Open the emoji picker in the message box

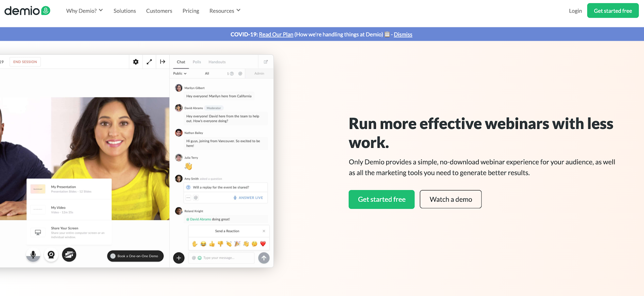tap(200, 258)
